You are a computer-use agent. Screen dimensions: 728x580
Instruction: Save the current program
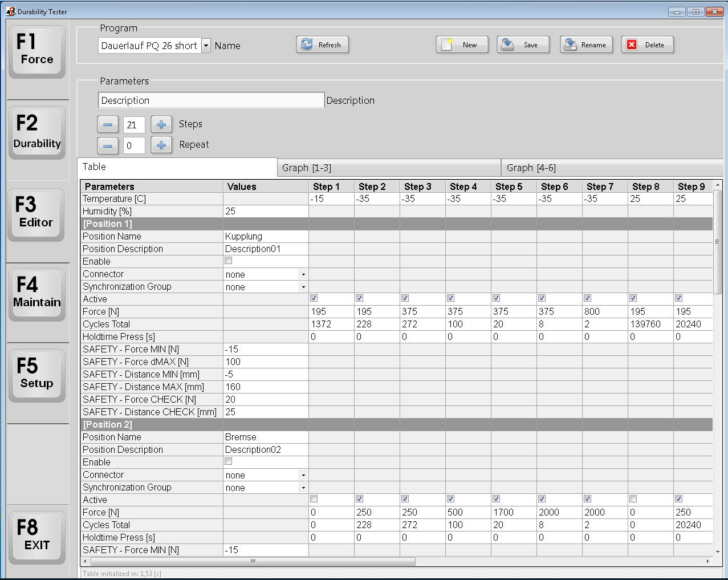tap(523, 44)
